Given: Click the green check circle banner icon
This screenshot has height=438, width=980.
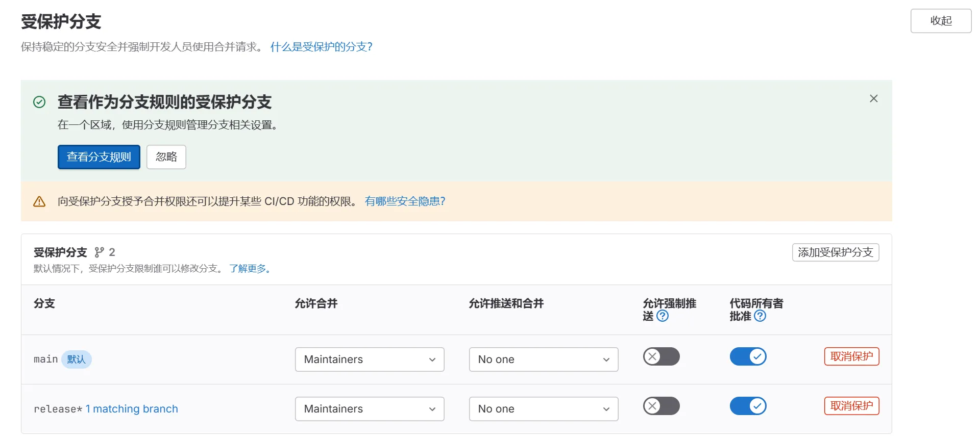Looking at the screenshot, I should (39, 102).
